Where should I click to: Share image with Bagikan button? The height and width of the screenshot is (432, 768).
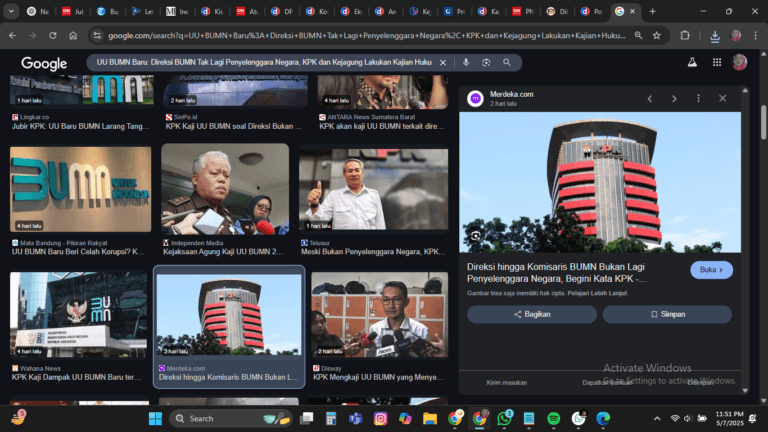[x=532, y=314]
